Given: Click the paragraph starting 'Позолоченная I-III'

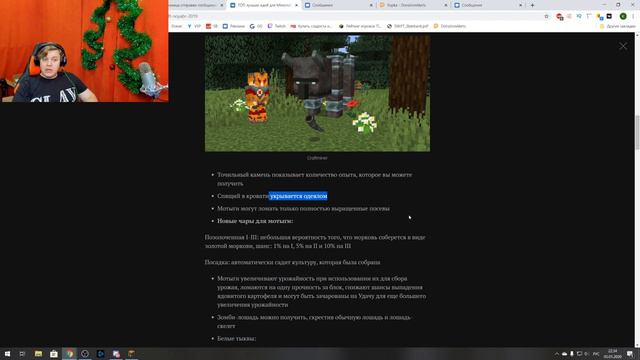Looking at the screenshot, I should point(315,241).
